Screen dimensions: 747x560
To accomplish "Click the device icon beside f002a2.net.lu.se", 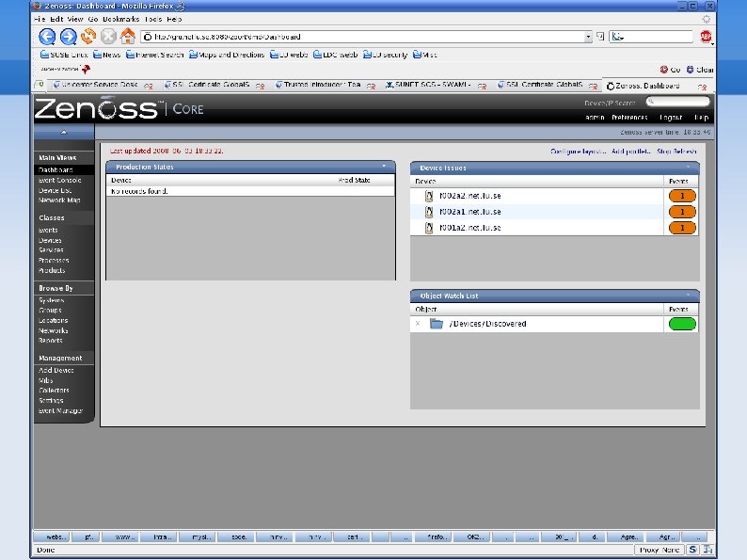I will click(x=429, y=196).
